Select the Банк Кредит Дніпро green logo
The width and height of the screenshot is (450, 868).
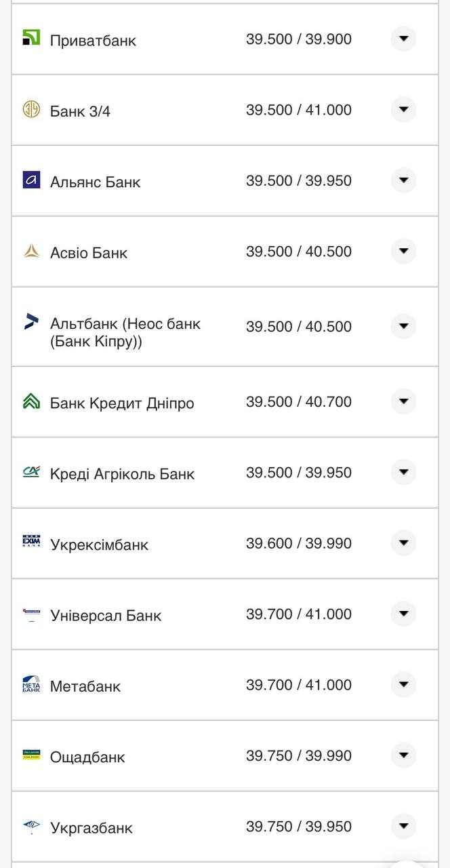[x=32, y=401]
